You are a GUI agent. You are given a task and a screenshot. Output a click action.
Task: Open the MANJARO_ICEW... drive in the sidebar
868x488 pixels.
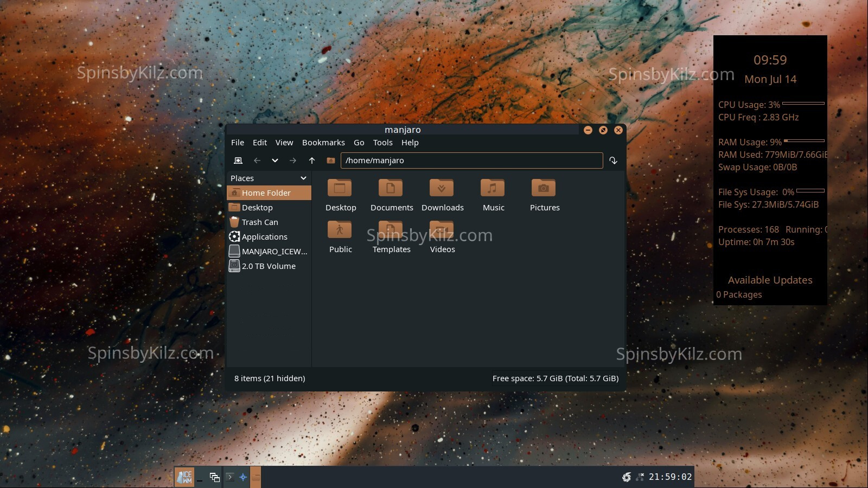(x=269, y=252)
